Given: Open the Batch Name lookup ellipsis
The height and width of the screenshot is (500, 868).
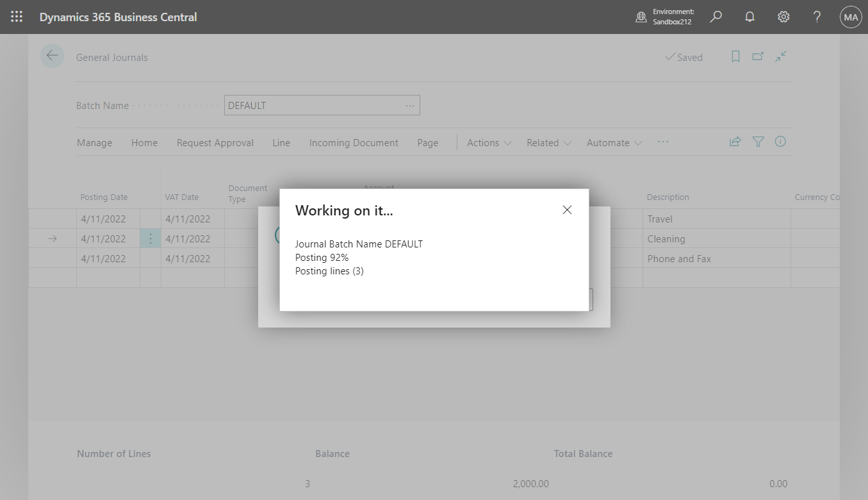Looking at the screenshot, I should click(410, 105).
